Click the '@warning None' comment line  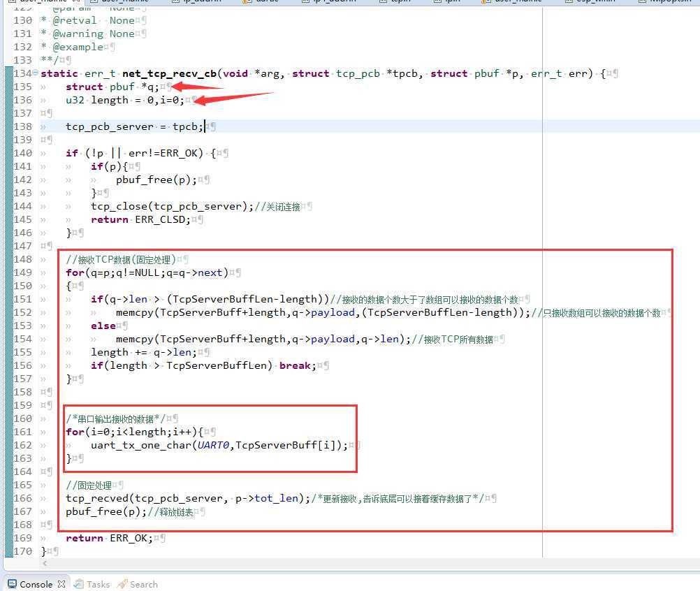(87, 34)
